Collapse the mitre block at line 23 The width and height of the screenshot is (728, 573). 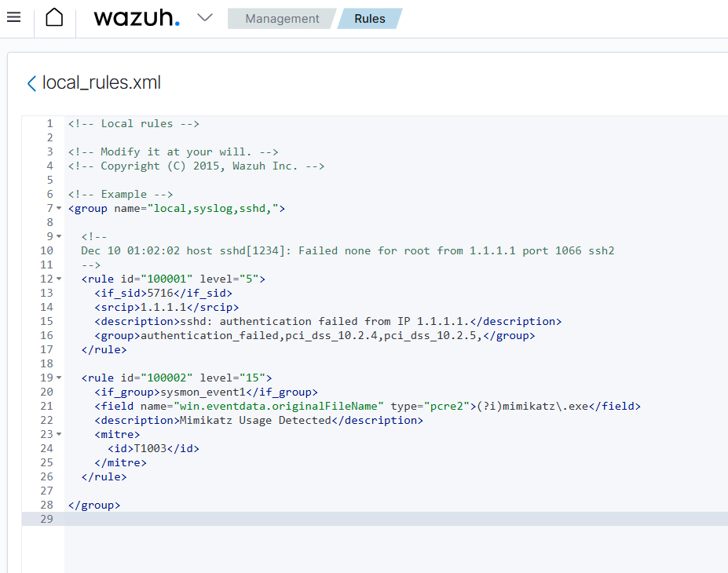59,435
